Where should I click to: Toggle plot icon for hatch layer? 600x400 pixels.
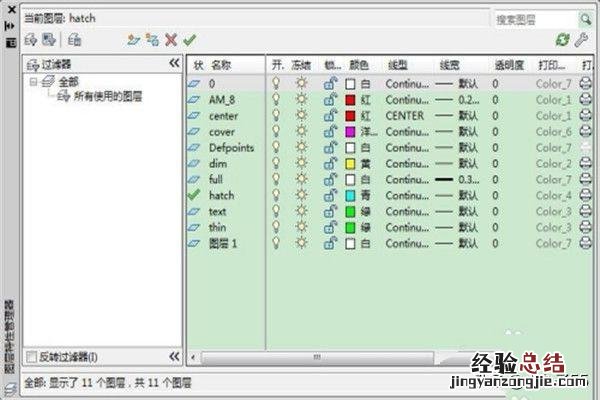(x=585, y=196)
